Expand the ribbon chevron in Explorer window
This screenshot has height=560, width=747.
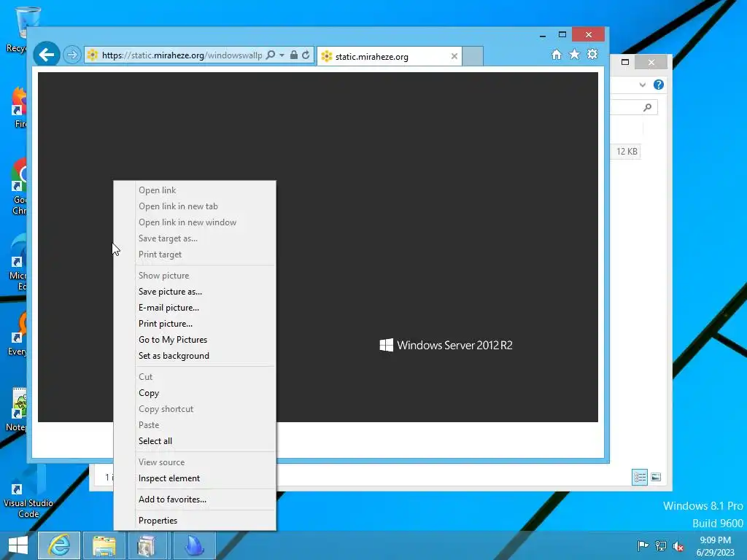[642, 85]
